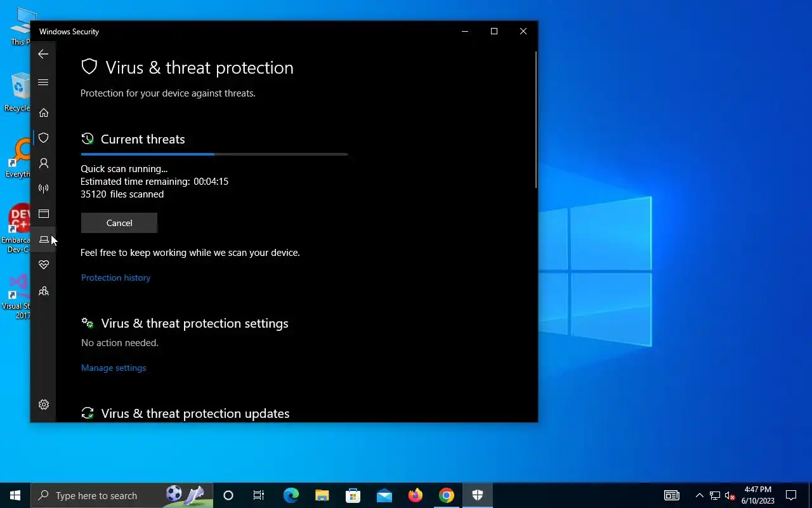Screen dimensions: 812x508
Task: Click the Current threats clock icon
Action: (x=88, y=138)
